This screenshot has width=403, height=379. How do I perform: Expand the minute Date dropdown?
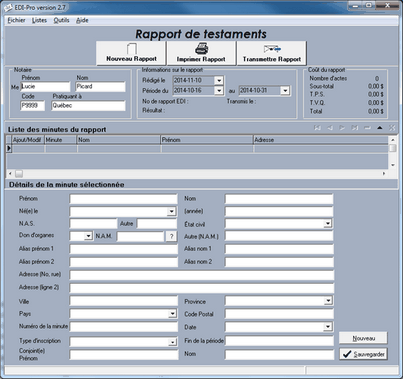328,327
